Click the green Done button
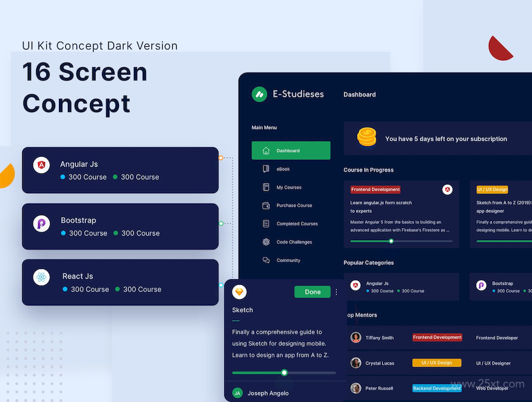The height and width of the screenshot is (402, 532). click(x=312, y=292)
